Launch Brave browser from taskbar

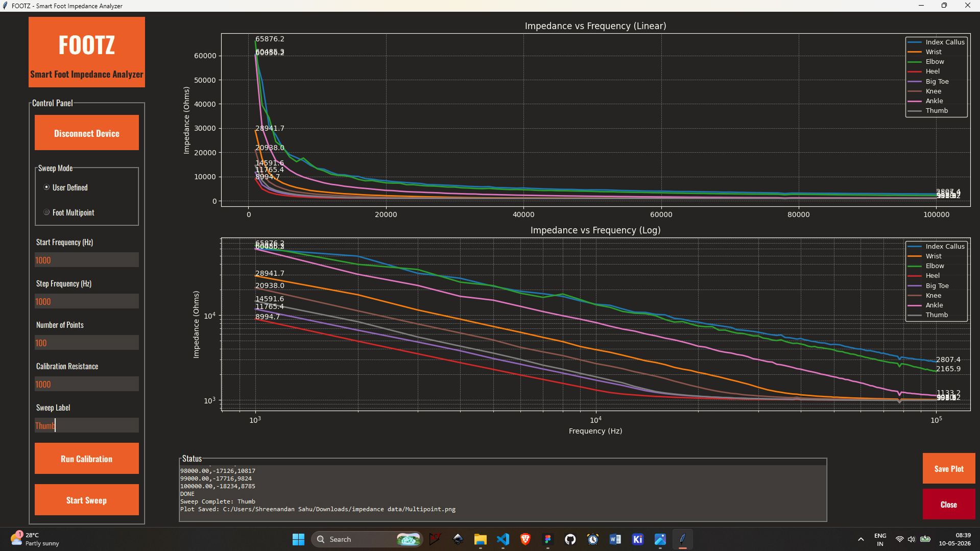coord(525,539)
